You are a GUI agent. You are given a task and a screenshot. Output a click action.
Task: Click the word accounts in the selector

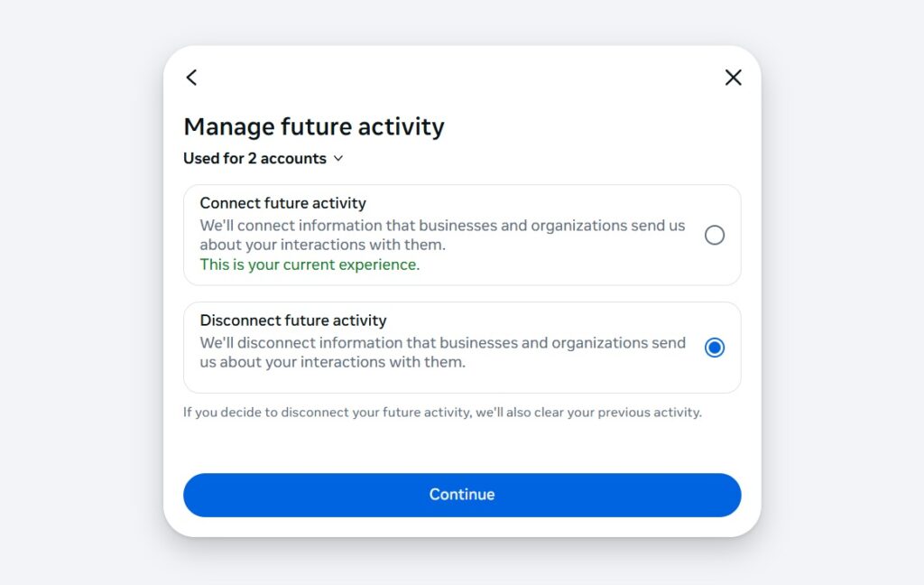click(x=293, y=159)
